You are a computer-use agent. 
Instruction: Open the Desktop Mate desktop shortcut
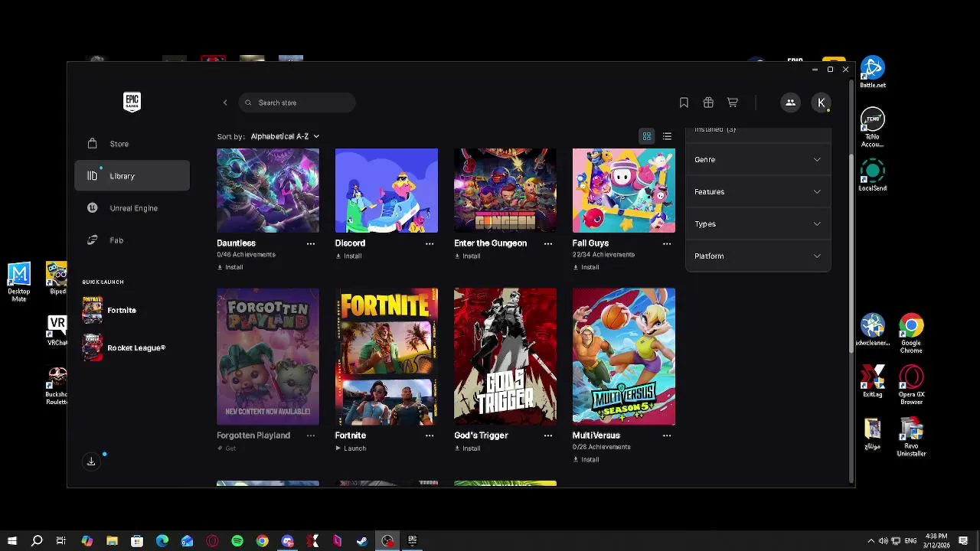(x=19, y=282)
